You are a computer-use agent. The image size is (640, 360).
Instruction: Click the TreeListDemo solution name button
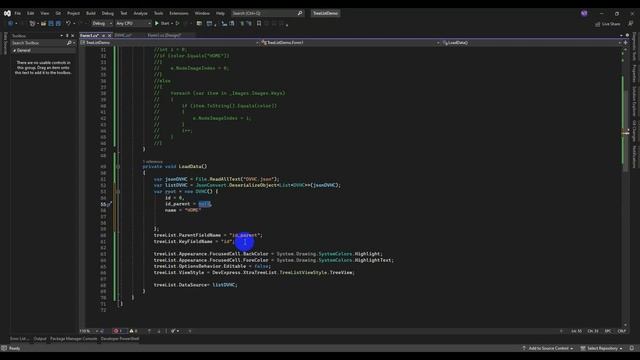(x=325, y=13)
